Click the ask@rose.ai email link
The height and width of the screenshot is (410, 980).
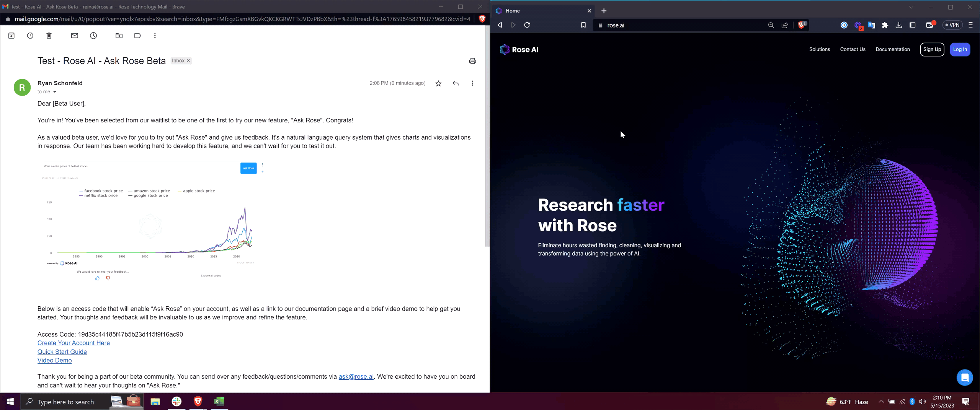[x=356, y=377]
